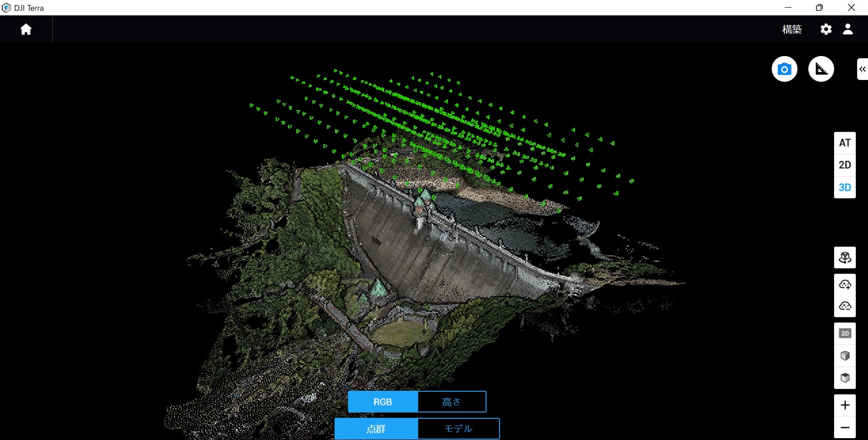Switch coloring to 高さ (height)
The image size is (868, 440).
(x=451, y=402)
